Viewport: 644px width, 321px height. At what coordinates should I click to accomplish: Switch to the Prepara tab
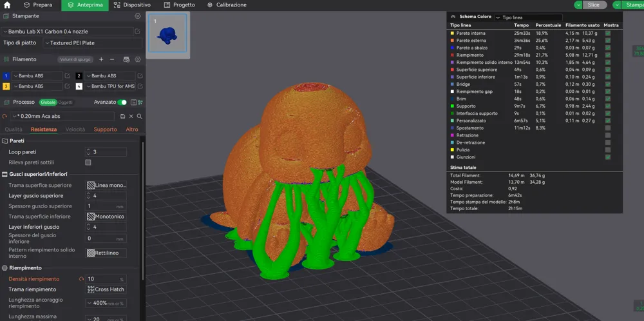pos(38,5)
